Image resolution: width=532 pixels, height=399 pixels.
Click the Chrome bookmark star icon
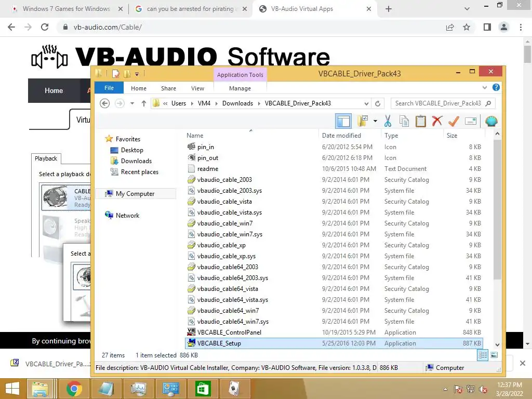click(x=467, y=27)
